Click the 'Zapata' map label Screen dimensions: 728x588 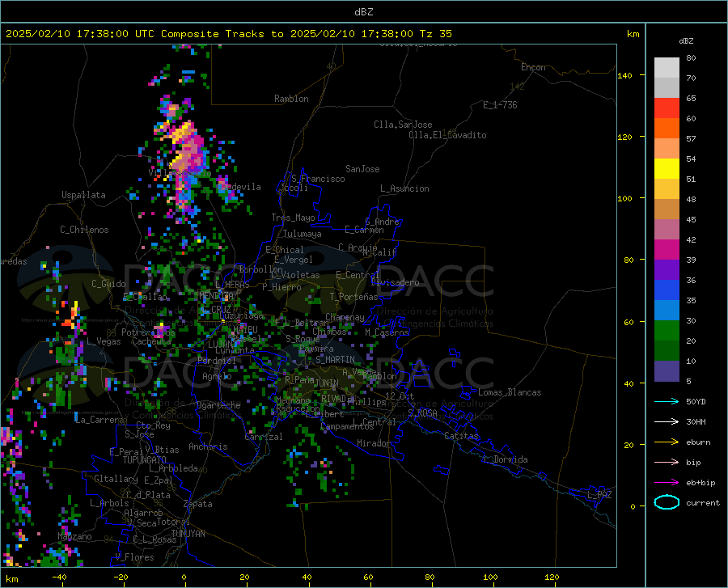pos(198,504)
